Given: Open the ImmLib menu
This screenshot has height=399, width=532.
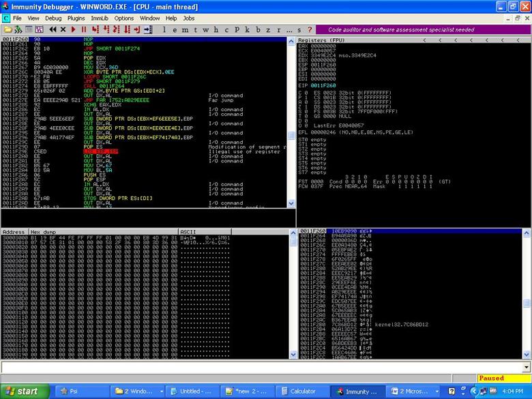Looking at the screenshot, I should click(100, 18).
